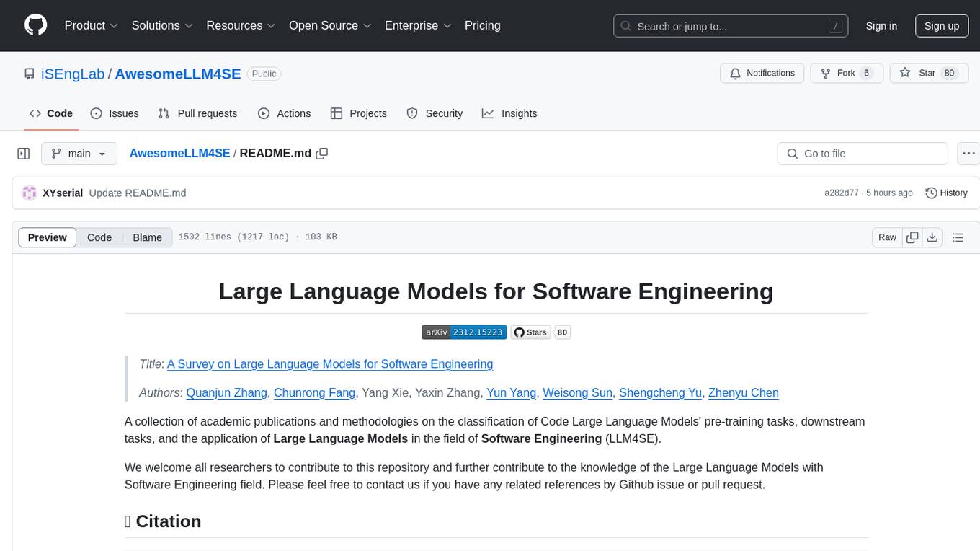The image size is (980, 551).
Task: Open the AwesomeLLM4SE repository link in header
Action: click(178, 74)
